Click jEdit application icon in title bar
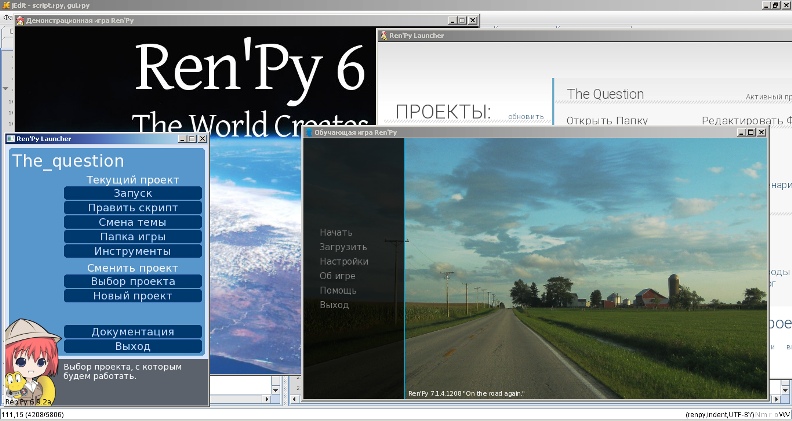Viewport: 792px width, 421px height. point(6,5)
